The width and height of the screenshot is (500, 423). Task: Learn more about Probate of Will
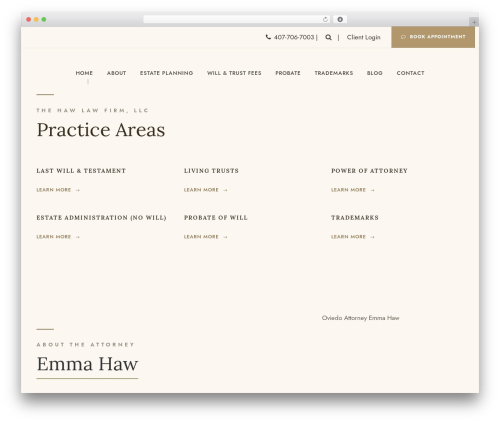coord(205,237)
